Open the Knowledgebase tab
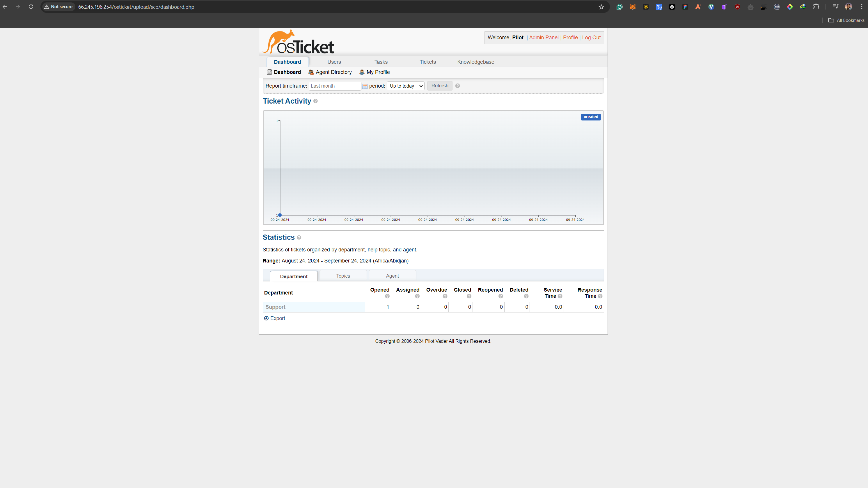 (475, 62)
